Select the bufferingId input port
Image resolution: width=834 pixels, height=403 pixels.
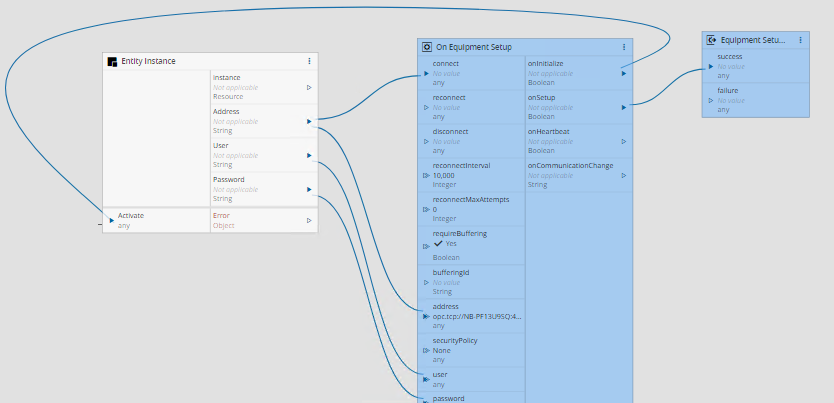click(x=426, y=282)
